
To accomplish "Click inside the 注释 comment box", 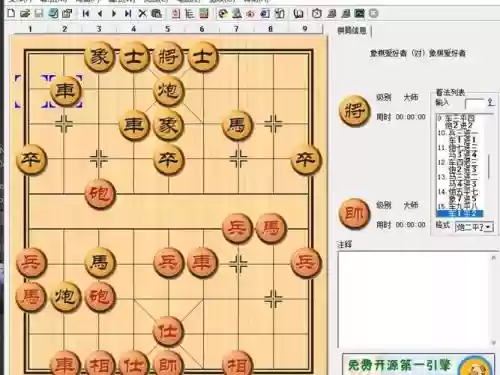I will [414, 299].
